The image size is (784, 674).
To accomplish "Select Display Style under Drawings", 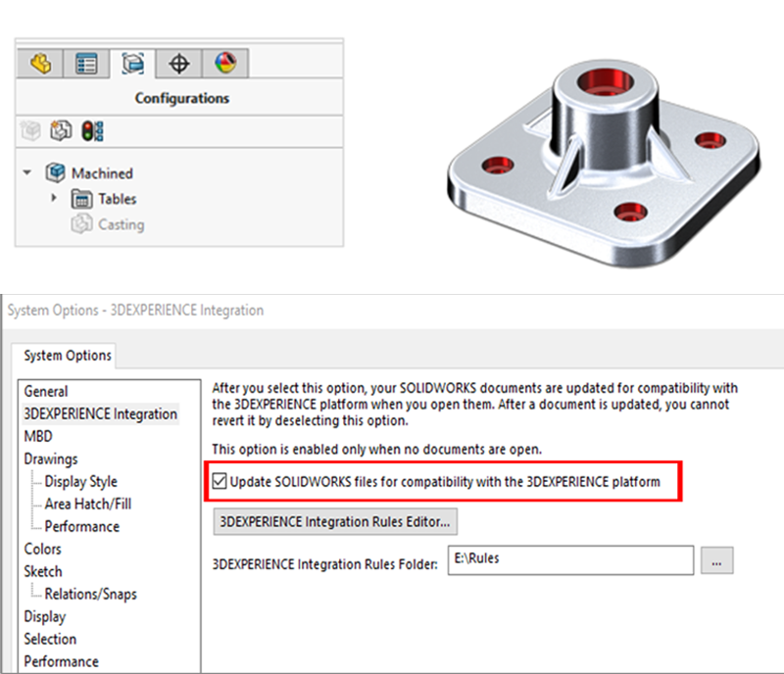I will pos(81,482).
